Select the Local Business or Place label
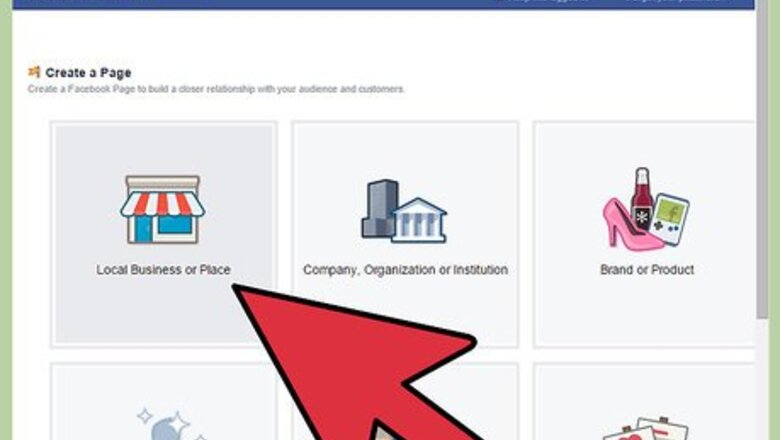780x440 pixels. tap(163, 269)
